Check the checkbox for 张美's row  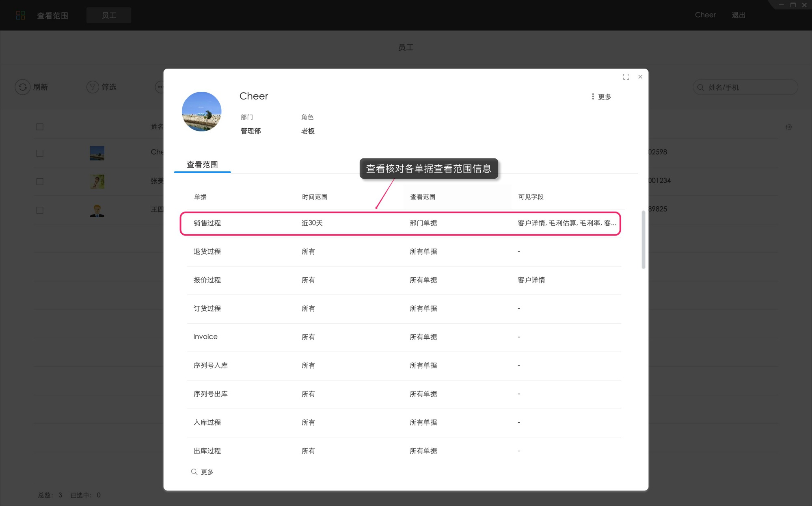pos(39,182)
